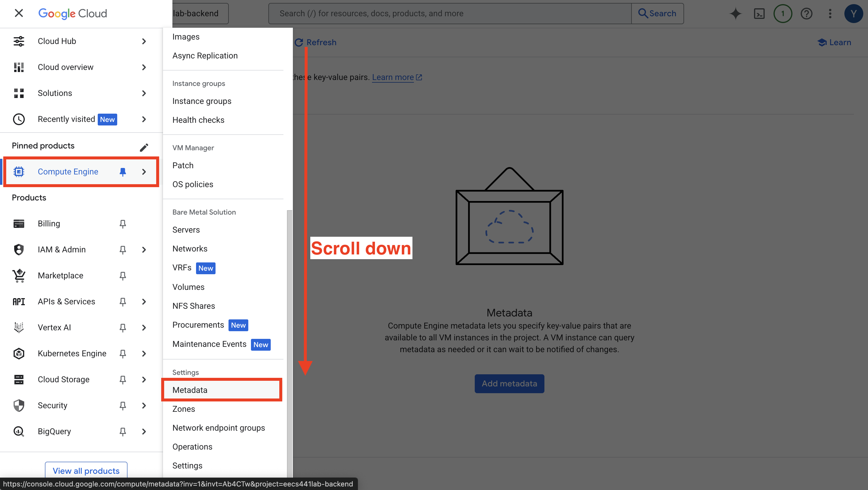Pin Cloud Storage product

pos(123,380)
